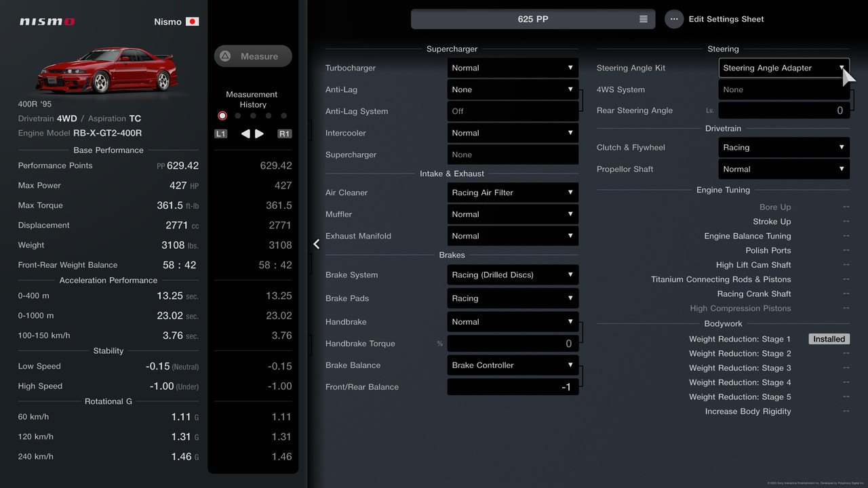Click the Performance Points value 629.42

point(182,165)
